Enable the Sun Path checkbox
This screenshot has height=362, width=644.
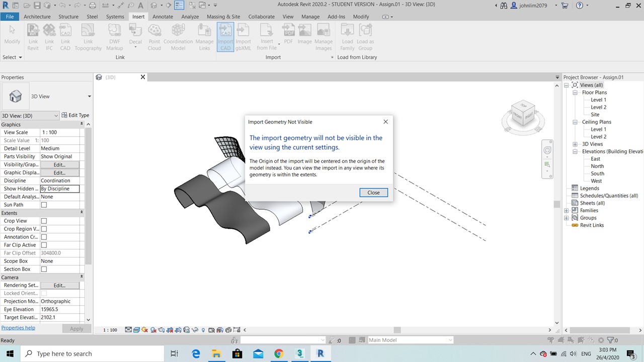click(x=44, y=205)
